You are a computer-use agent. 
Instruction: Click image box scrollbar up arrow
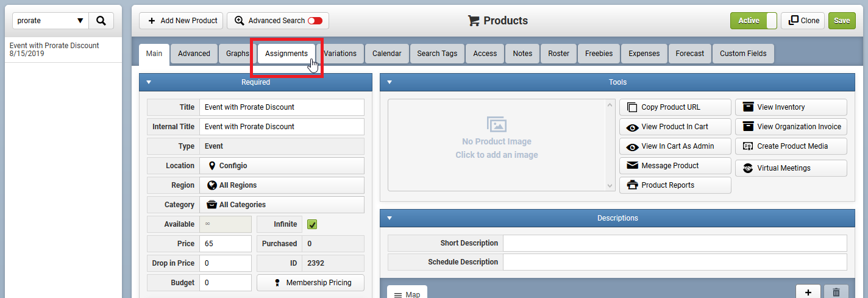point(610,105)
